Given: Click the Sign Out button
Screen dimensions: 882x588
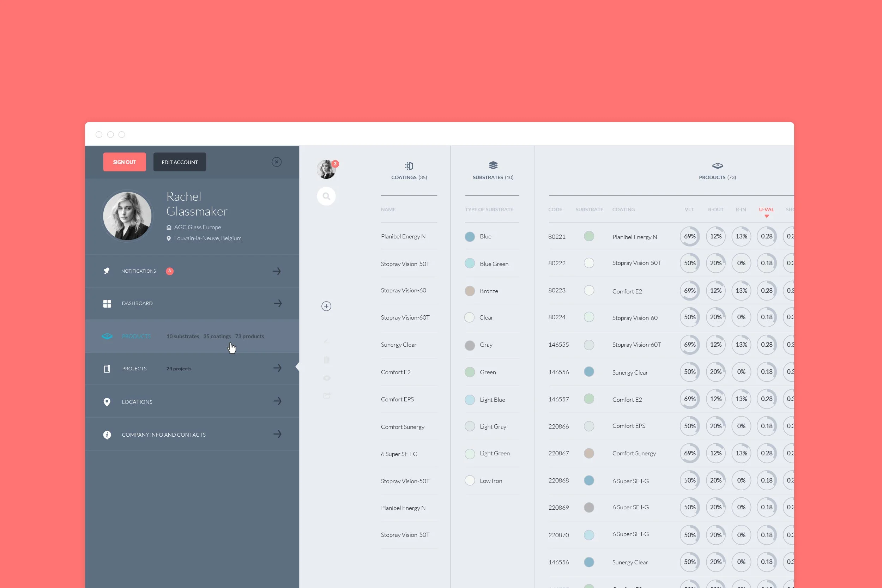Looking at the screenshot, I should [x=125, y=162].
